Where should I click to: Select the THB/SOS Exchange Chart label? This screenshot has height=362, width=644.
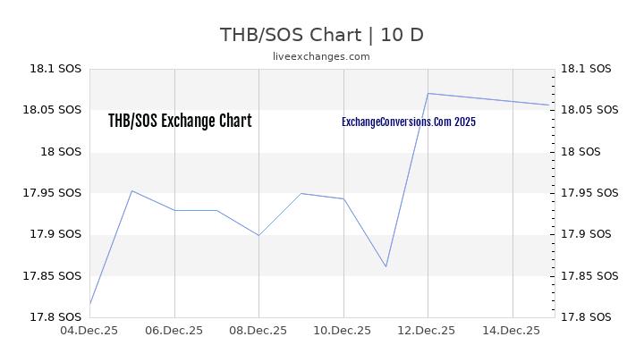tap(180, 122)
